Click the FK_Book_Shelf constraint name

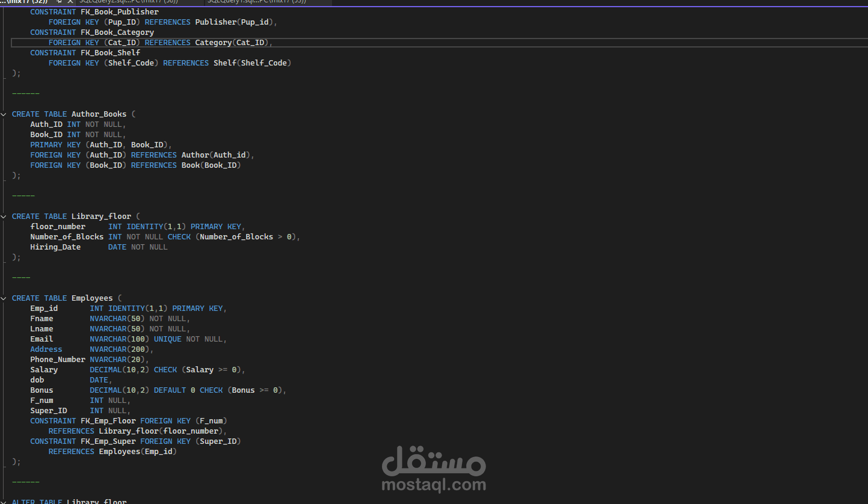[111, 53]
